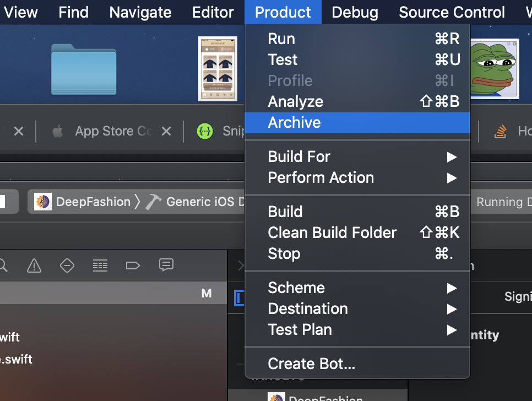This screenshot has width=532, height=401.
Task: Open the frog image thumbnail on desktop
Action: point(495,69)
